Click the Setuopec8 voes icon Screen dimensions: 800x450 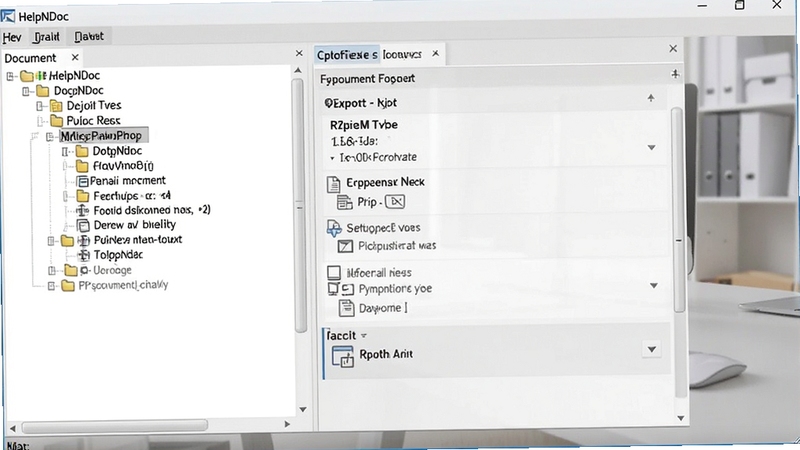334,228
